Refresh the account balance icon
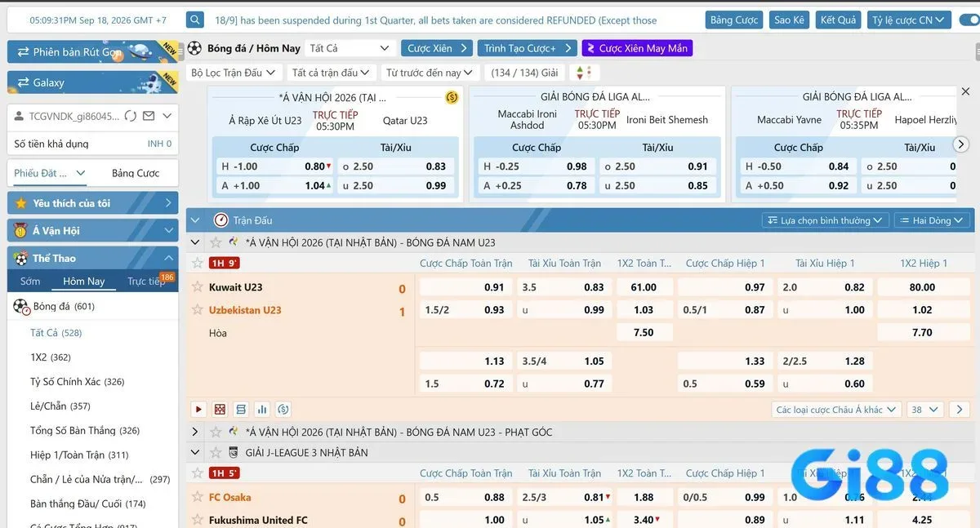Viewport: 980px width, 528px height. coord(131,116)
